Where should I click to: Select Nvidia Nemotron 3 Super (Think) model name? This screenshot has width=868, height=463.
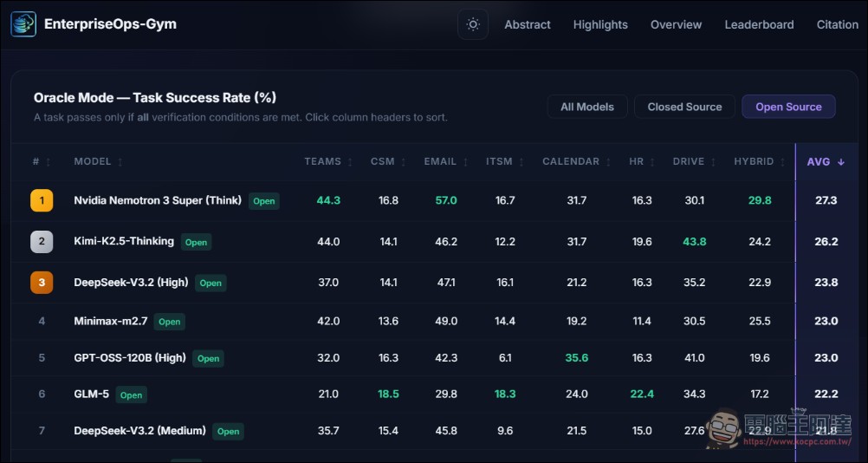click(158, 200)
